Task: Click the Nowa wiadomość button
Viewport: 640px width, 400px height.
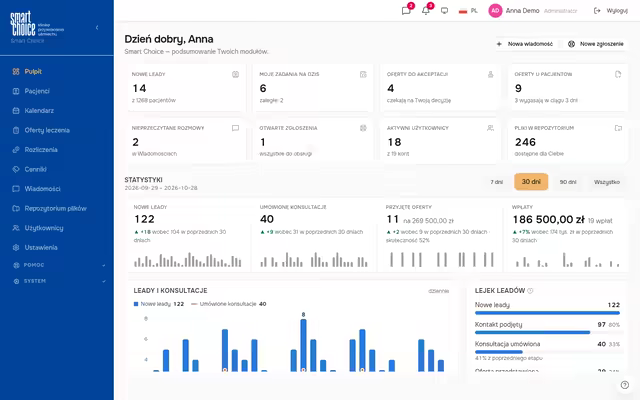Action: pos(525,44)
